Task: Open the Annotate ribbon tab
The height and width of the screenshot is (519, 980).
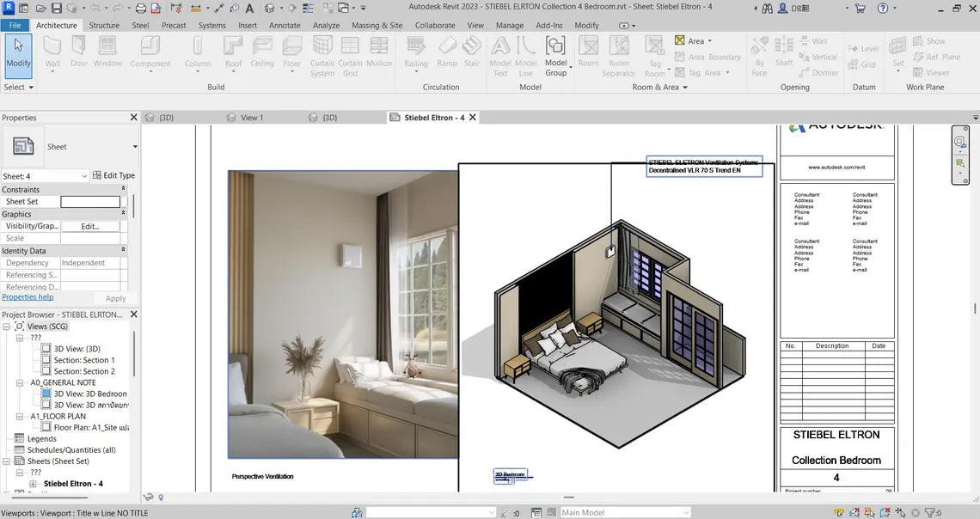Action: click(285, 26)
